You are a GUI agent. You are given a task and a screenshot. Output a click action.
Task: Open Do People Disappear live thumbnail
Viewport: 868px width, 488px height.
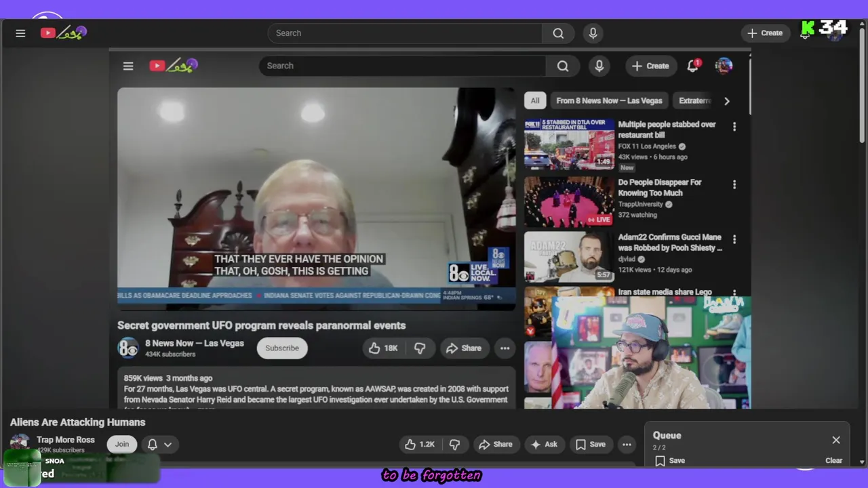point(569,201)
